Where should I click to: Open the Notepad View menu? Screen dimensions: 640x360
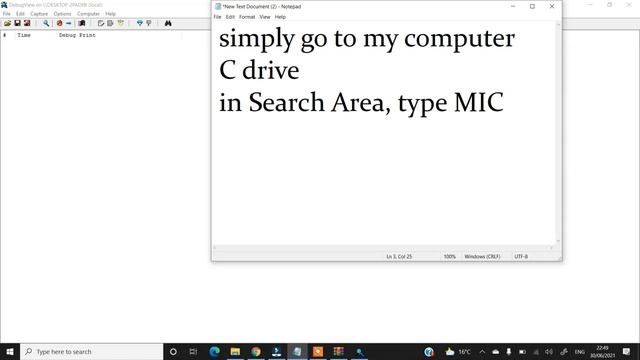click(265, 17)
